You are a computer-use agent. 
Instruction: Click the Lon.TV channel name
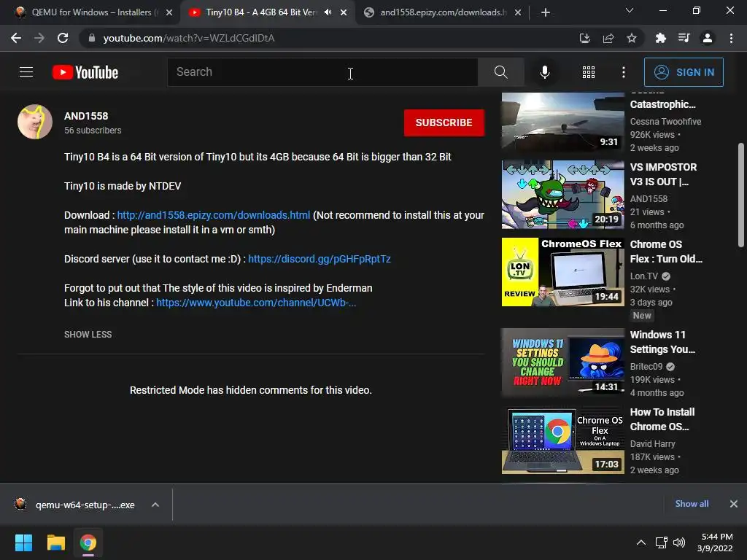(644, 276)
